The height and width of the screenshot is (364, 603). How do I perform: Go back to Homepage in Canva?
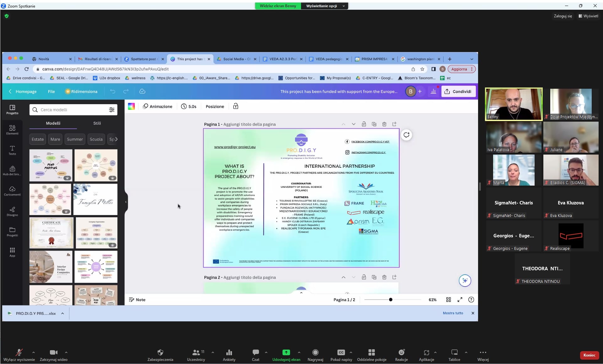(23, 92)
